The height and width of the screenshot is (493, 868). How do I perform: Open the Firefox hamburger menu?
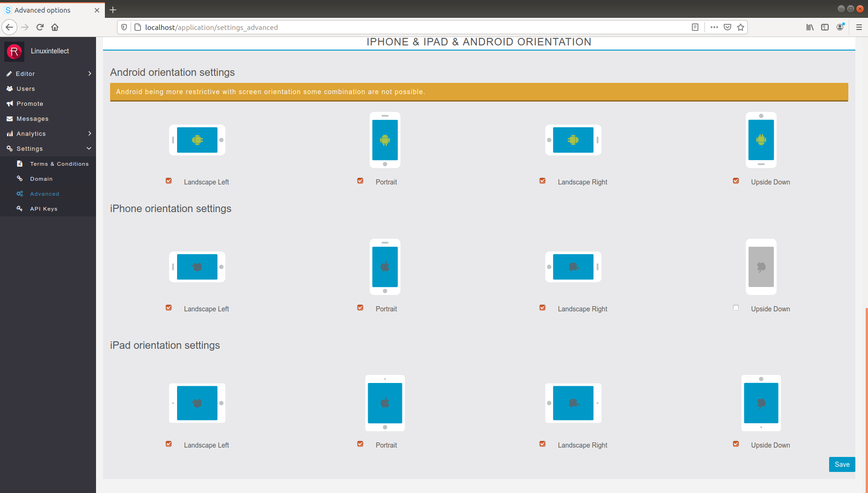(x=859, y=27)
